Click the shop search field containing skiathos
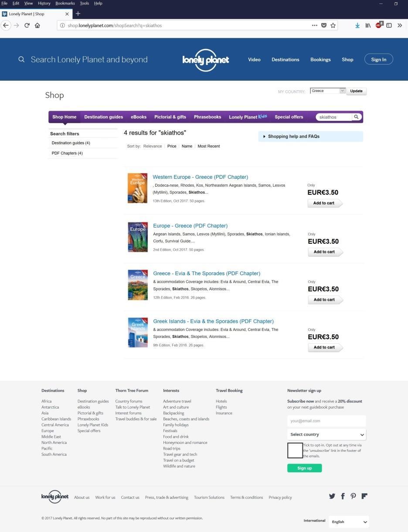Viewport: 408px width, 532px height. coord(333,117)
